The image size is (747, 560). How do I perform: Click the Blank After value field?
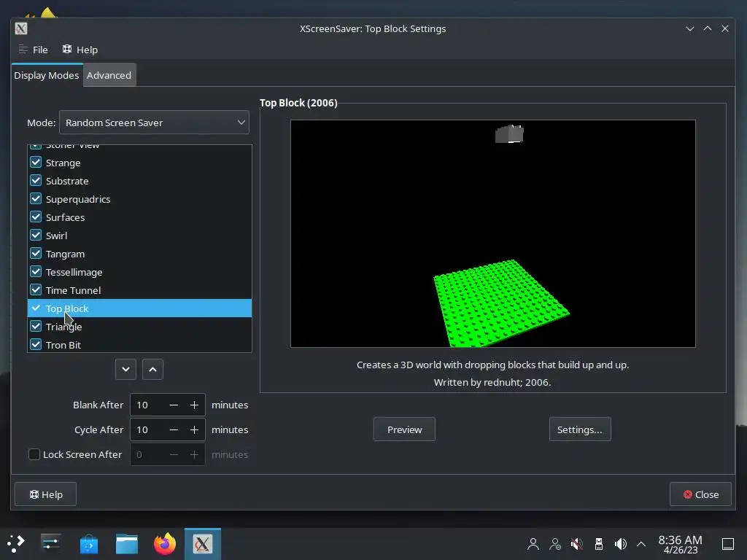click(x=147, y=405)
